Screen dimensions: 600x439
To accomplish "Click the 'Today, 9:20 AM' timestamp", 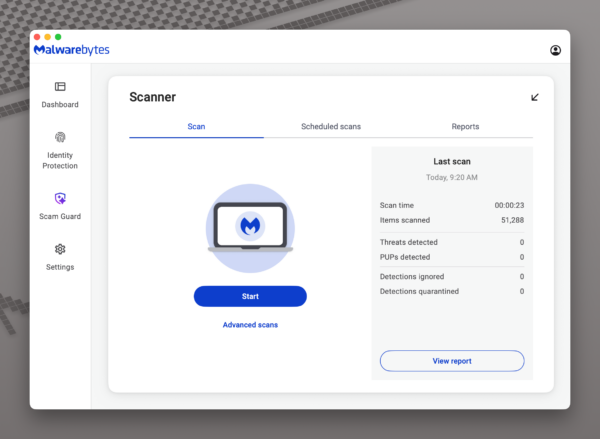I will [x=452, y=178].
